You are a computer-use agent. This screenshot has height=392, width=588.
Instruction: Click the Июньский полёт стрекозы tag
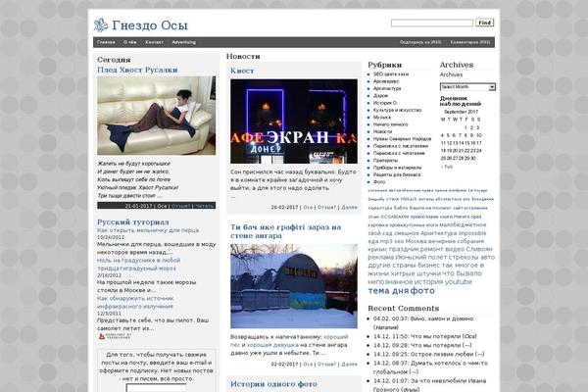tap(437, 258)
